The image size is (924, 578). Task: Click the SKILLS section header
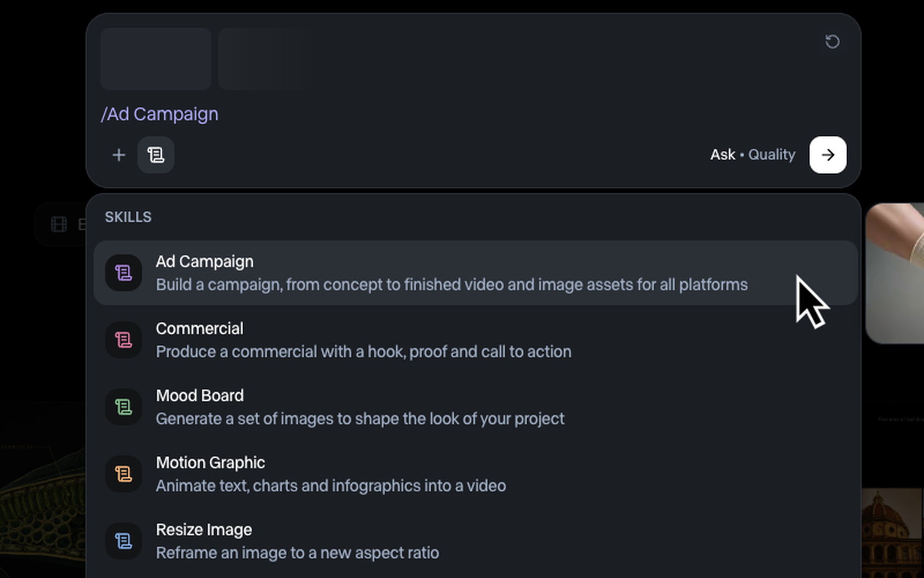click(x=128, y=217)
